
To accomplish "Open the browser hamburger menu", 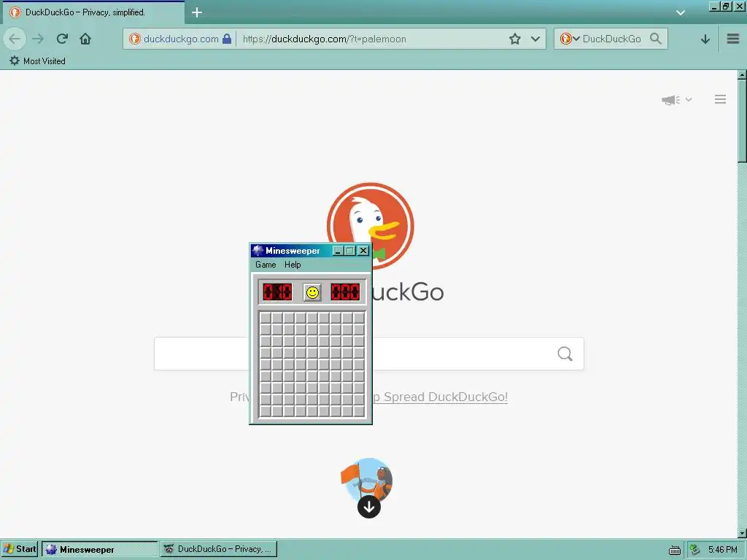I will [732, 39].
